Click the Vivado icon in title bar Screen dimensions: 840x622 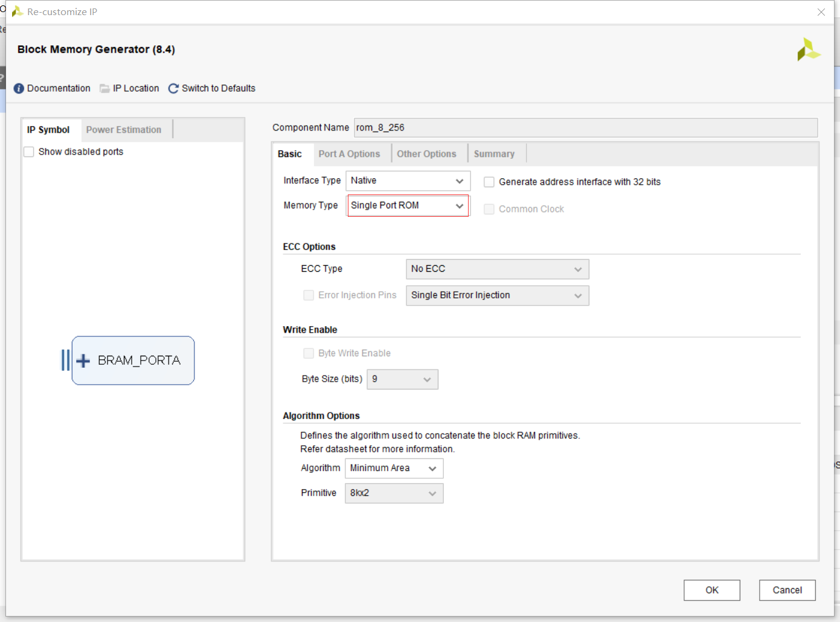18,11
